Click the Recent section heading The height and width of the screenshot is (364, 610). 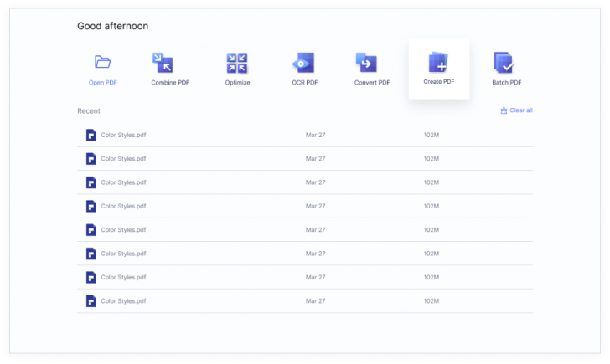89,111
